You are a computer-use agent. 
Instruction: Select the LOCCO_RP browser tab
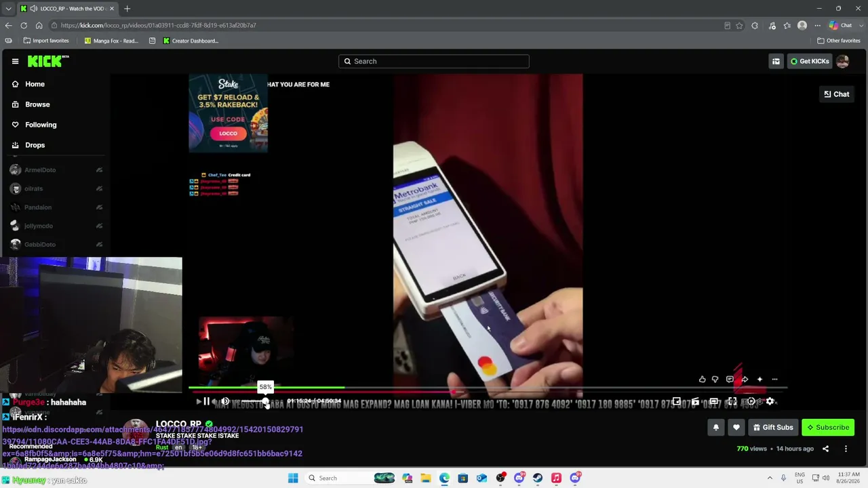(67, 9)
